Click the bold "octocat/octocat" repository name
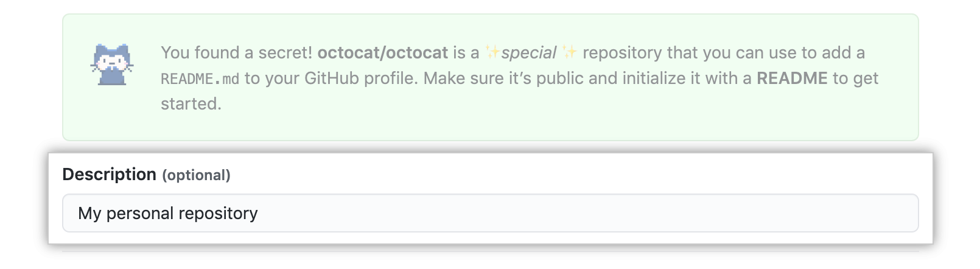This screenshot has width=980, height=269. (383, 53)
